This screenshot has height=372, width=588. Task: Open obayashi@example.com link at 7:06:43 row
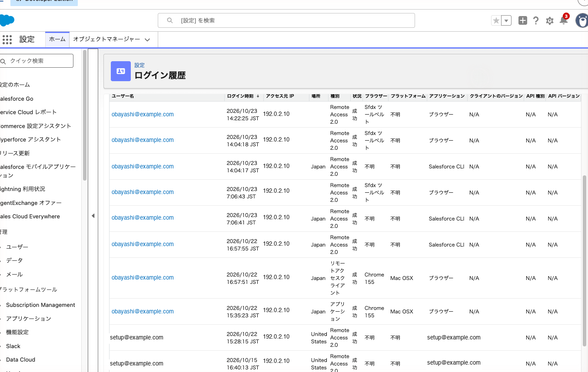click(143, 192)
